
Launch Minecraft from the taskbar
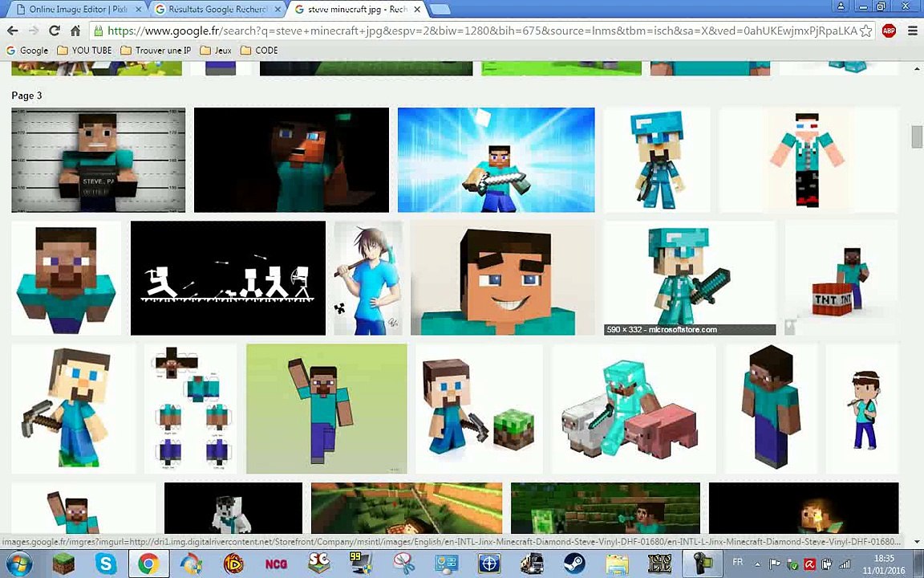tap(63, 564)
